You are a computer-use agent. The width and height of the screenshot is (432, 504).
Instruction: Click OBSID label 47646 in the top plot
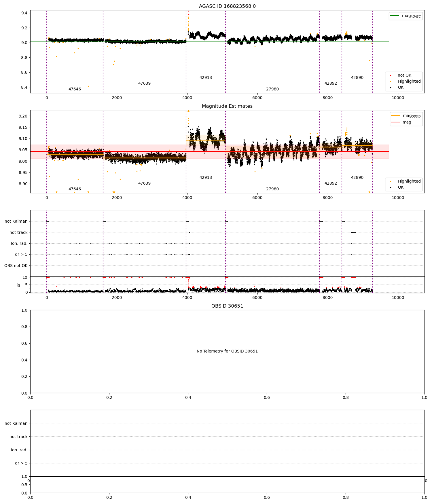pyautogui.click(x=75, y=89)
